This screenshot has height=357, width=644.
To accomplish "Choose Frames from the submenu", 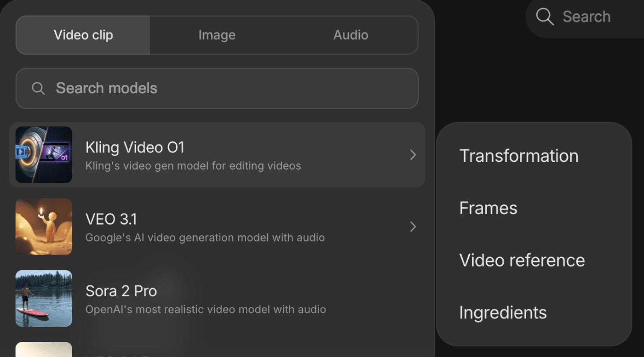I will coord(488,208).
